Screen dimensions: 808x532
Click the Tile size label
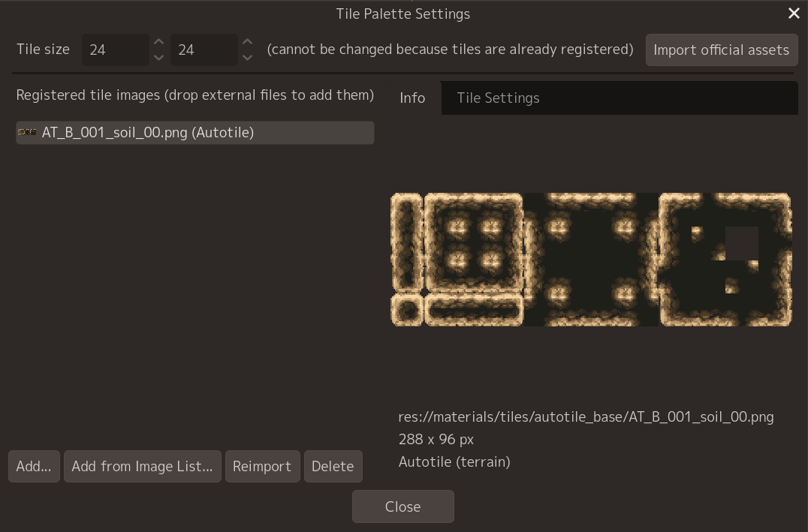pos(43,50)
